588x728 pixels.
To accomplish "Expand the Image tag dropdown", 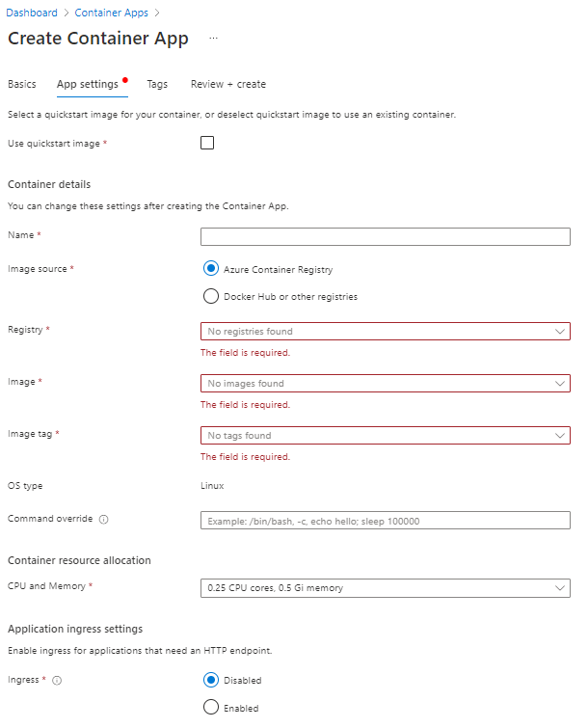I will point(385,436).
